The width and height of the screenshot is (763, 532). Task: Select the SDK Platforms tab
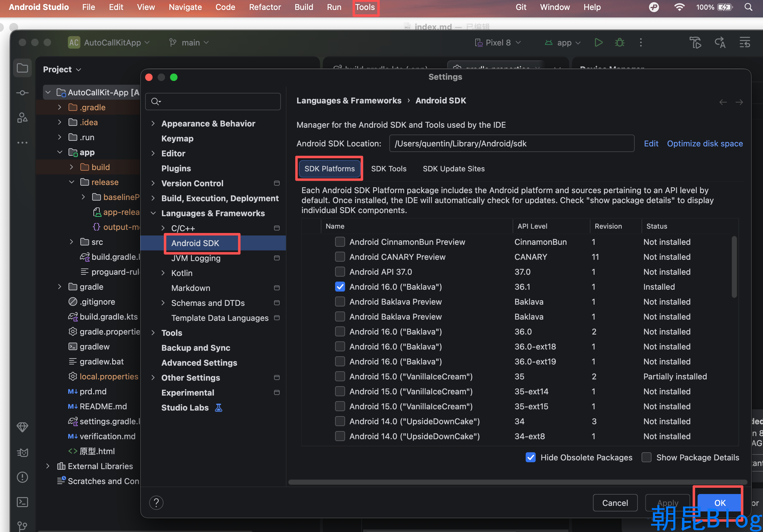[329, 169]
